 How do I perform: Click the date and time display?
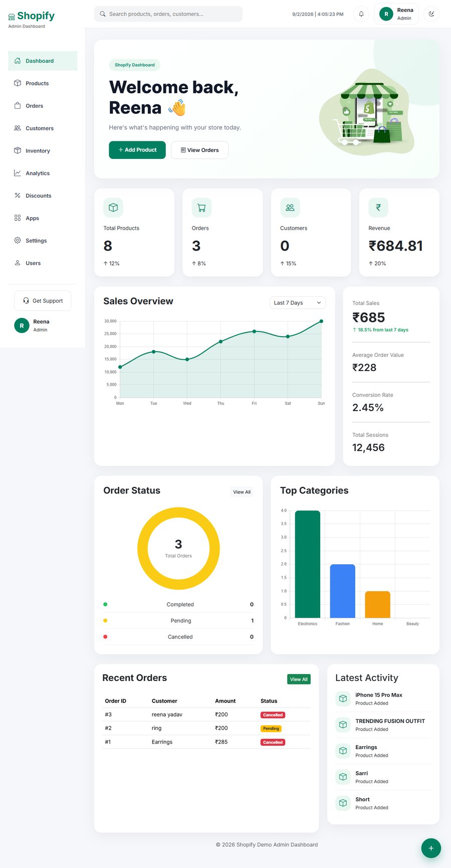pyautogui.click(x=318, y=14)
